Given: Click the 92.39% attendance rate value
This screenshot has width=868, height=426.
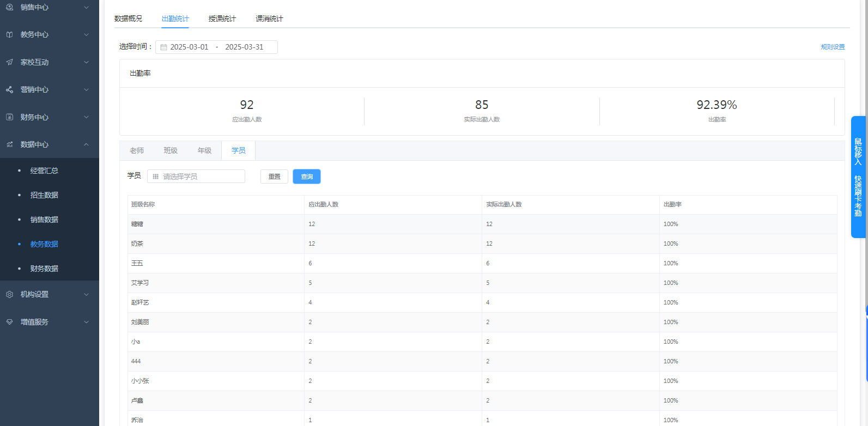Looking at the screenshot, I should click(717, 105).
